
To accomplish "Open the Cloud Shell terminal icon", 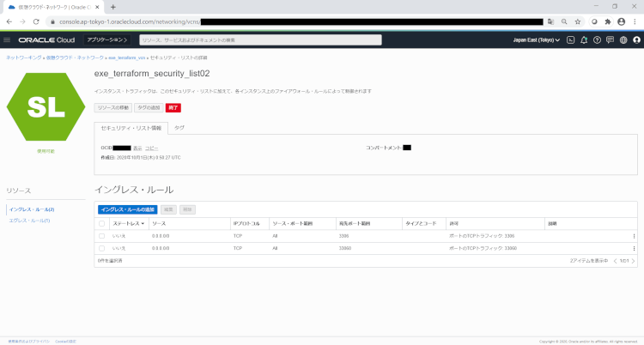I will [x=570, y=39].
